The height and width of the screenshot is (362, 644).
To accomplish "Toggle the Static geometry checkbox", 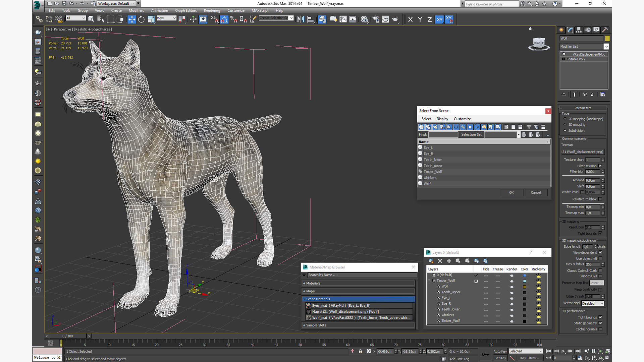I will (600, 323).
